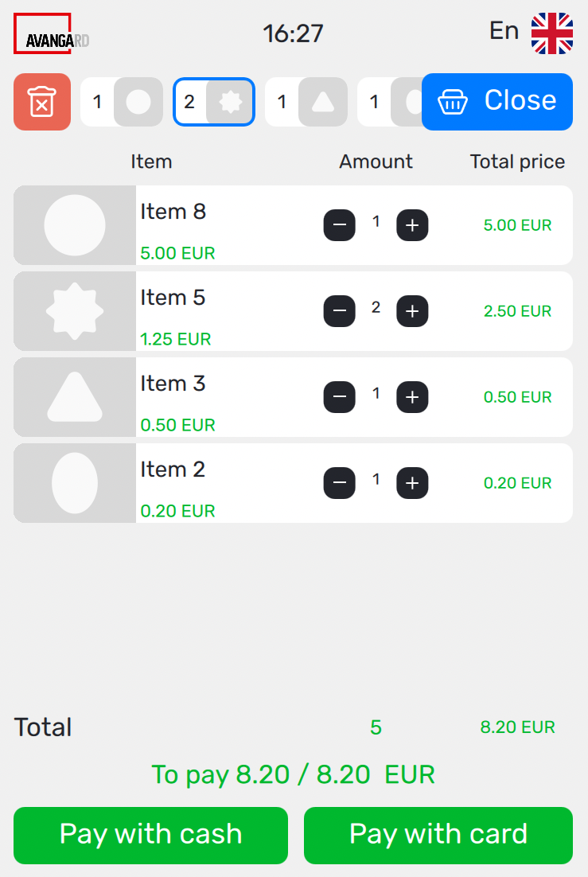The image size is (588, 877).
Task: Close the basket with Close button
Action: click(x=497, y=101)
